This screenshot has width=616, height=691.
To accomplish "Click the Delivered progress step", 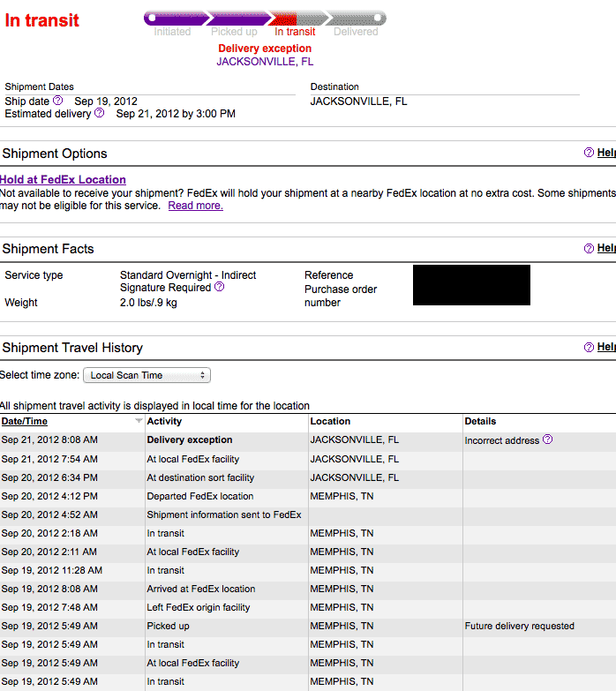I will [x=356, y=32].
